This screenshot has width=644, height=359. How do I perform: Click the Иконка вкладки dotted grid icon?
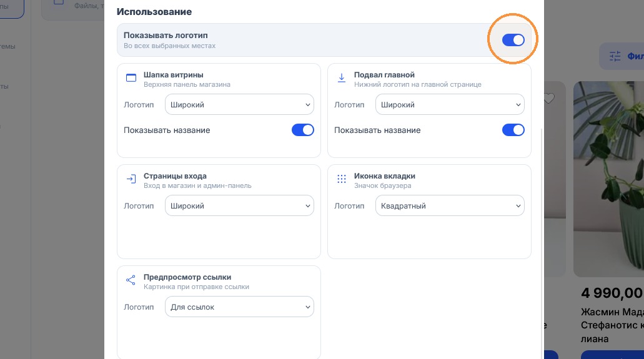(341, 179)
